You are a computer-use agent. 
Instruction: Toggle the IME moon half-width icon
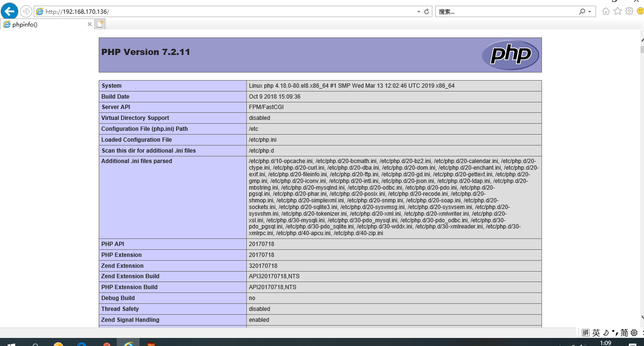click(606, 333)
